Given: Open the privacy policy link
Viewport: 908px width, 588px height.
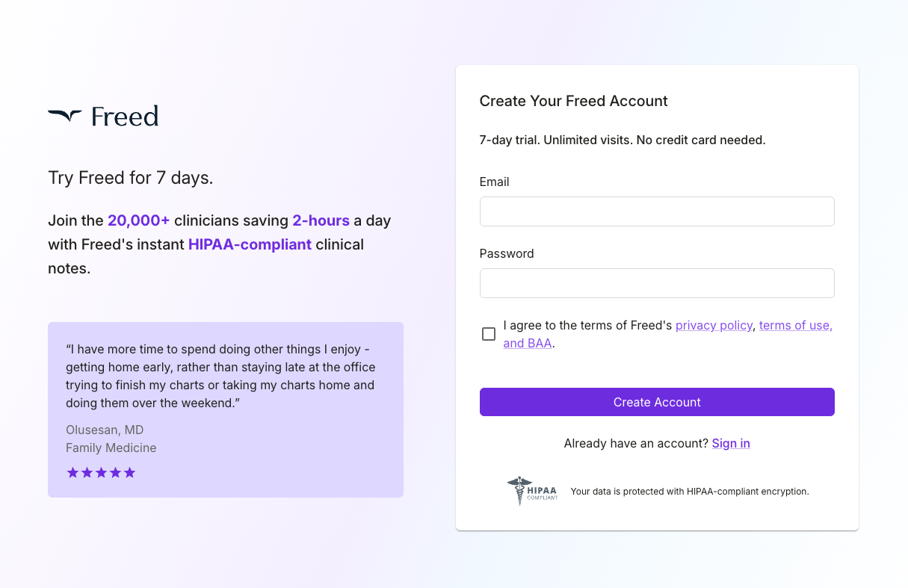Looking at the screenshot, I should 714,325.
